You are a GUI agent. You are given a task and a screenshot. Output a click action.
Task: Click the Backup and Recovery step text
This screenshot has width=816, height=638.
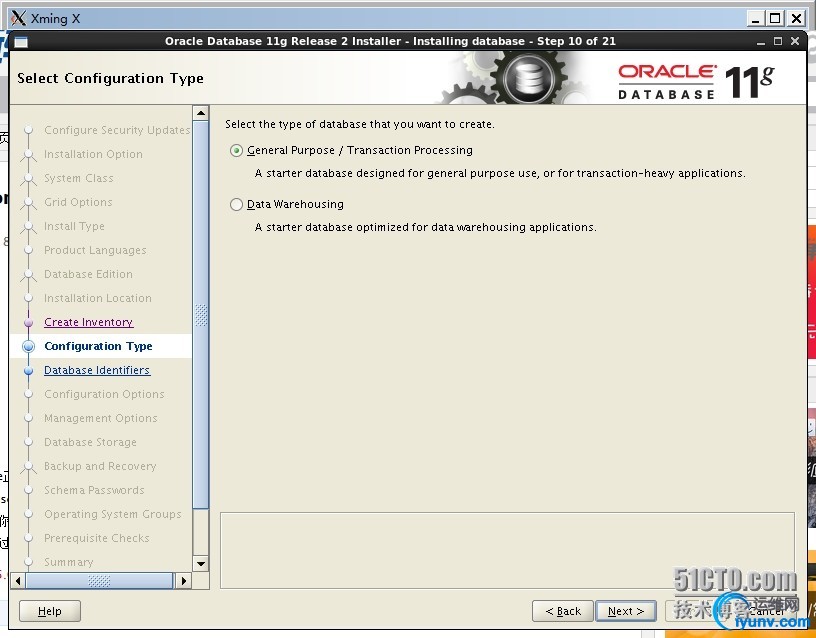point(100,466)
